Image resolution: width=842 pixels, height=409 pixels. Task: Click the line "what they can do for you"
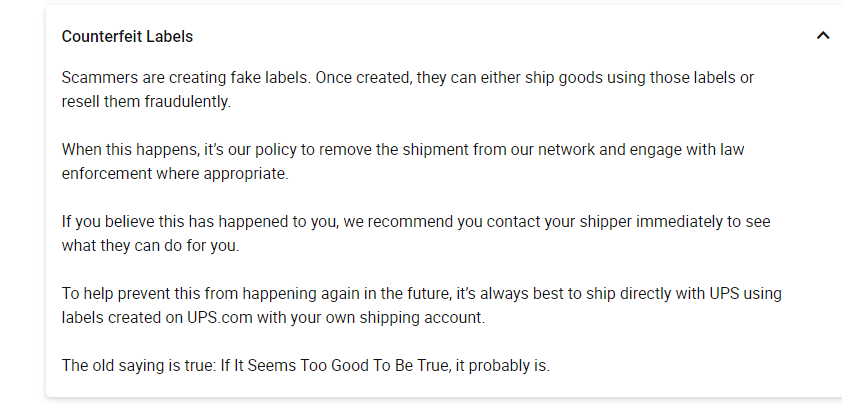(x=150, y=246)
